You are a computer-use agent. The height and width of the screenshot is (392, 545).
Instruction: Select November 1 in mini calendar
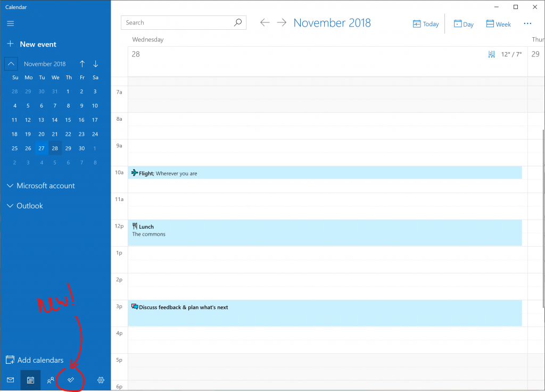68,91
